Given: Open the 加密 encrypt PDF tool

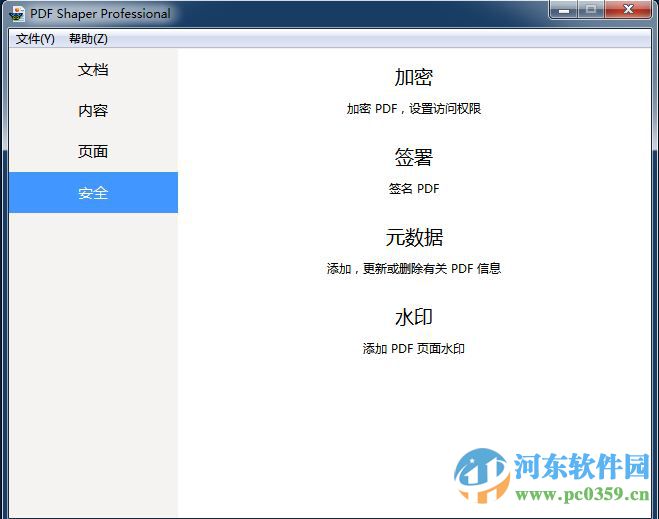Looking at the screenshot, I should 414,77.
